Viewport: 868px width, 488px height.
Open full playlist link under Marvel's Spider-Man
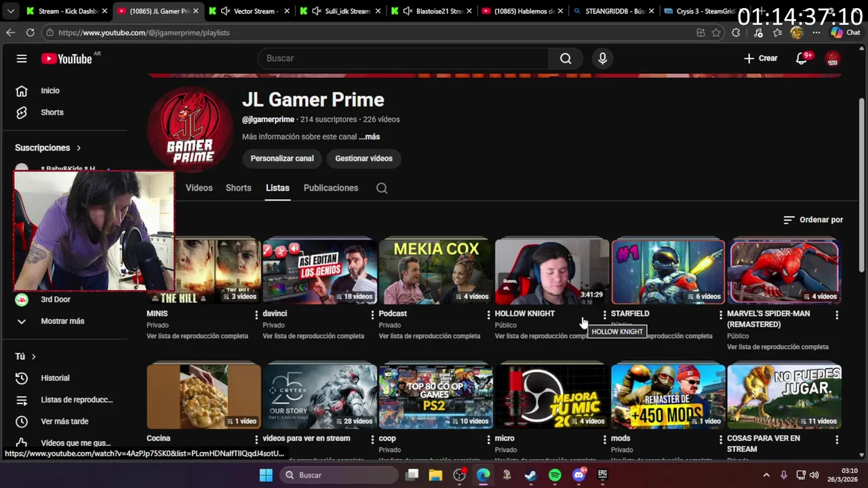click(x=778, y=347)
